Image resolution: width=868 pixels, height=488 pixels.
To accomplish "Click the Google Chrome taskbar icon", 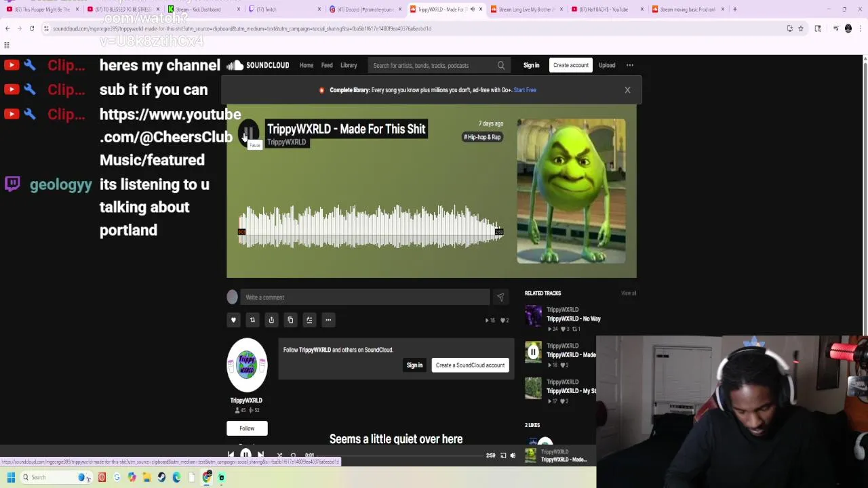I will click(207, 477).
